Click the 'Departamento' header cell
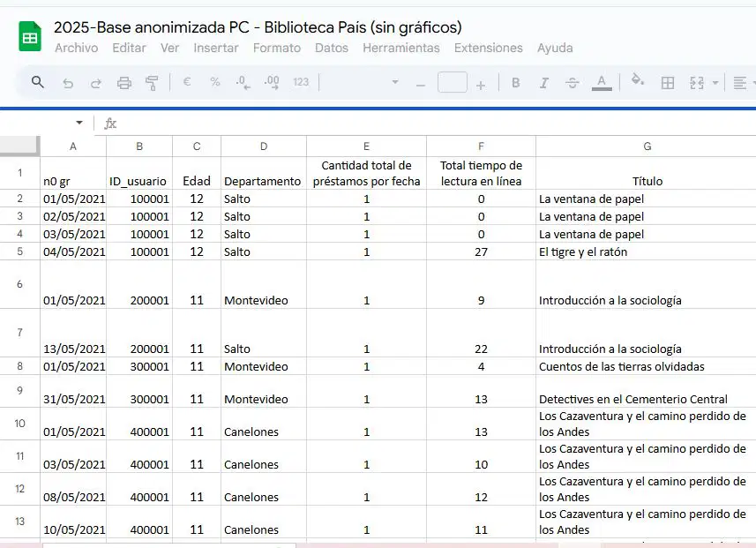The height and width of the screenshot is (548, 756). [x=264, y=173]
